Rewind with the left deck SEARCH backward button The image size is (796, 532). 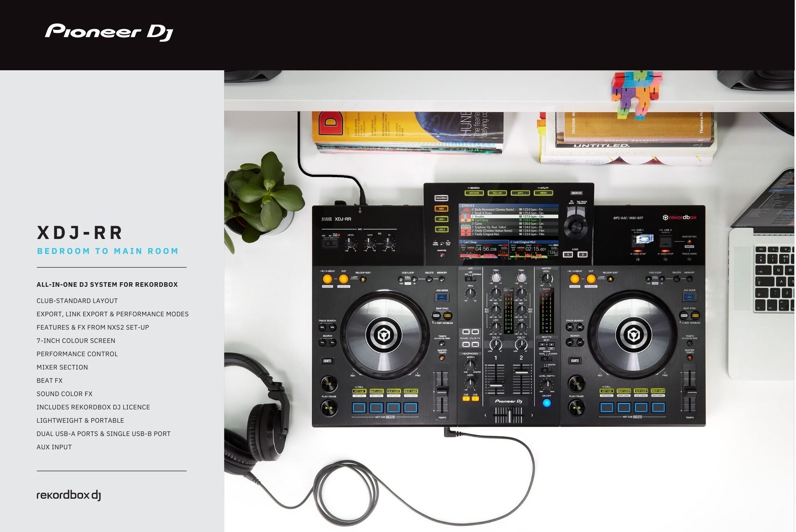(322, 342)
